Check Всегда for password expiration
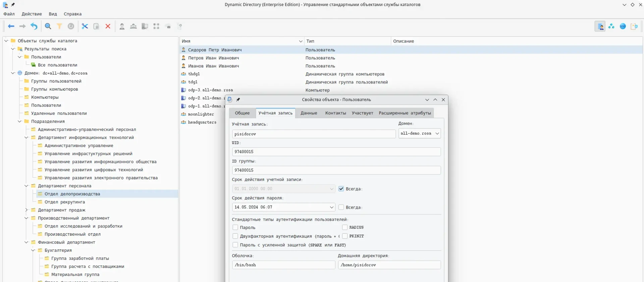 pos(341,207)
